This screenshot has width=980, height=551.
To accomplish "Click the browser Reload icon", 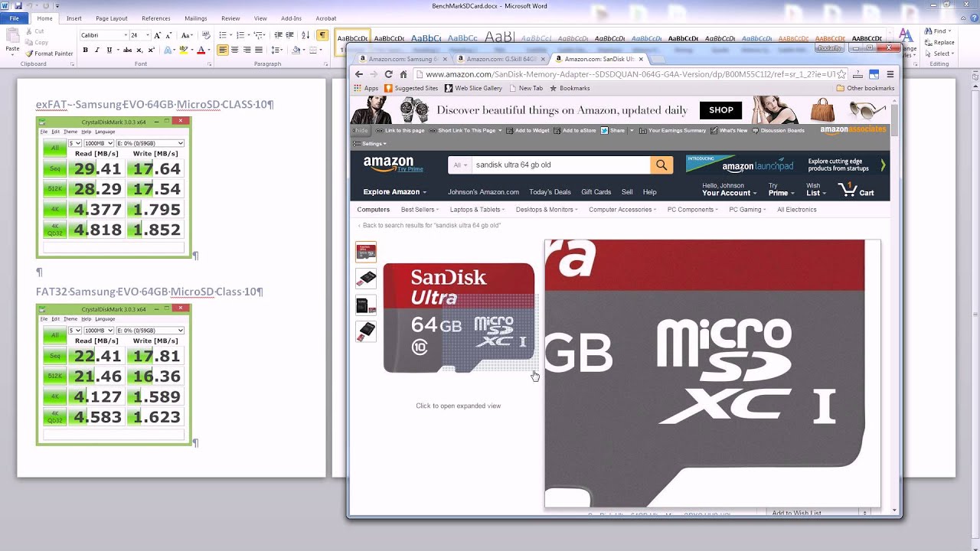I will pos(388,74).
